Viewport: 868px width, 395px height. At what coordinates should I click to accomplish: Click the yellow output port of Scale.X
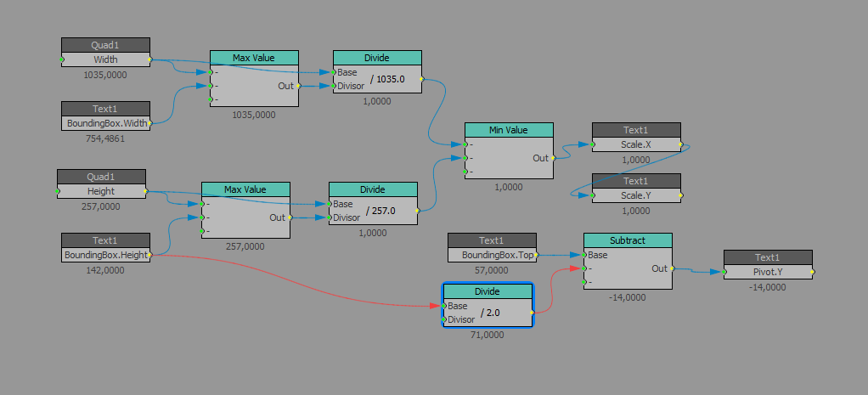[x=681, y=144]
